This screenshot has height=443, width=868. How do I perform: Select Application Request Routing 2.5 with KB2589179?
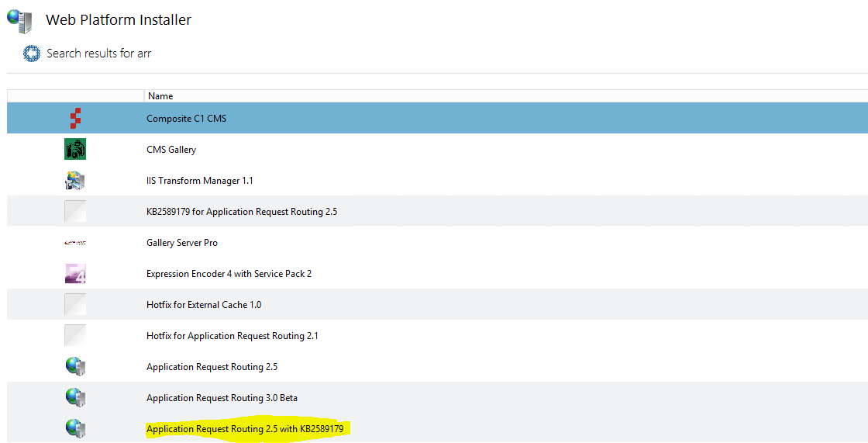coord(245,429)
